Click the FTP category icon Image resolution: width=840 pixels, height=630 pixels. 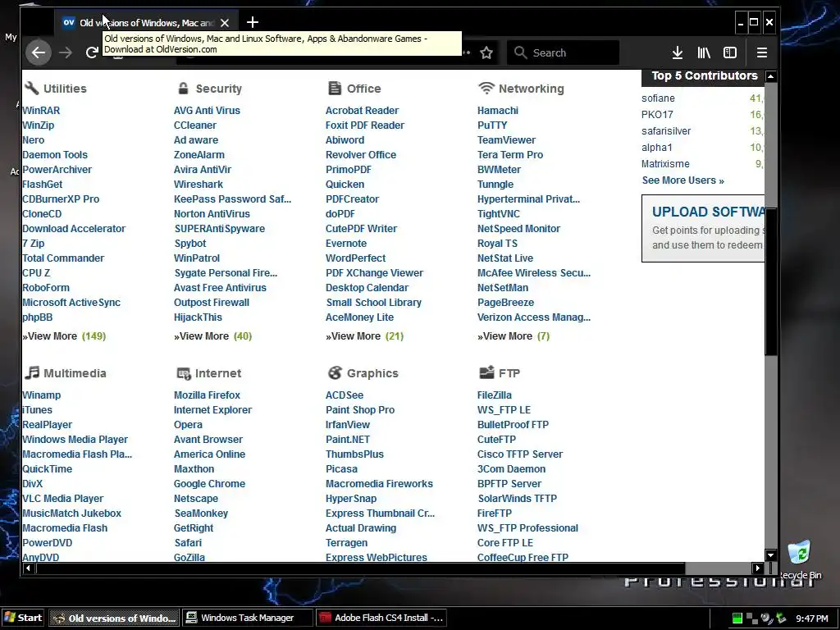click(487, 372)
